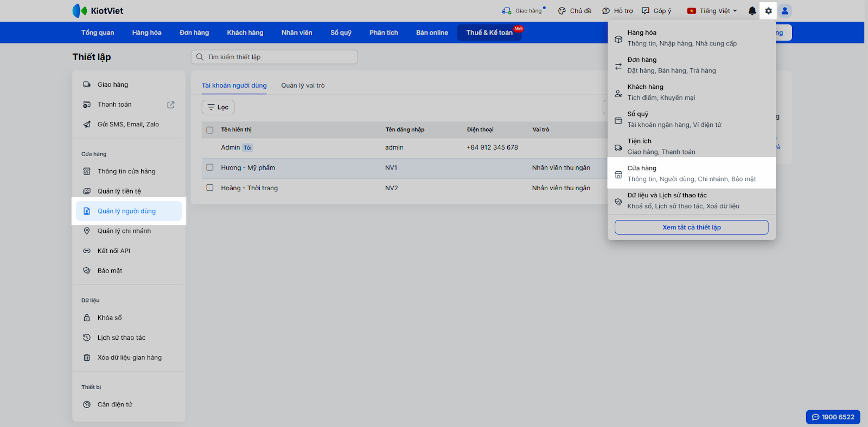
Task: Open the user profile avatar icon
Action: (x=784, y=11)
